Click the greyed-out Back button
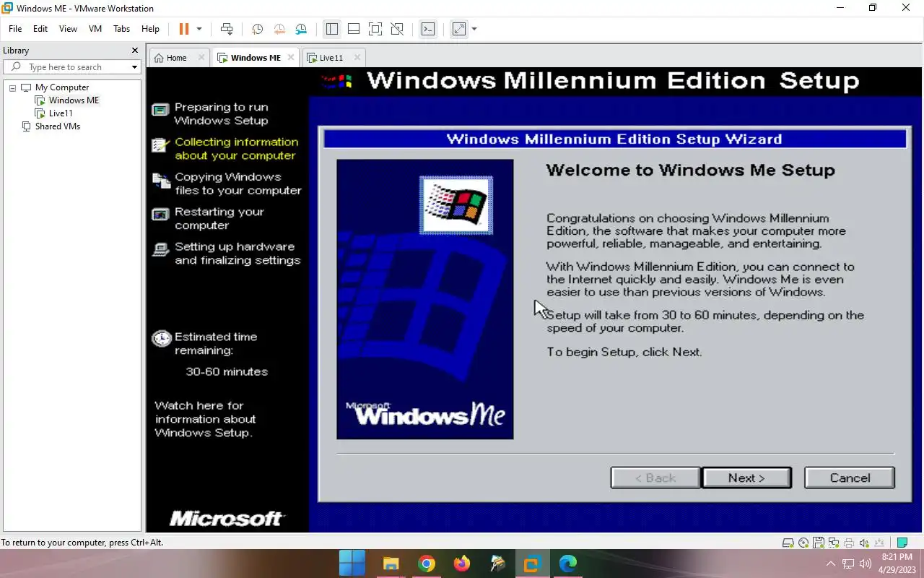The height and width of the screenshot is (578, 924). (x=655, y=478)
